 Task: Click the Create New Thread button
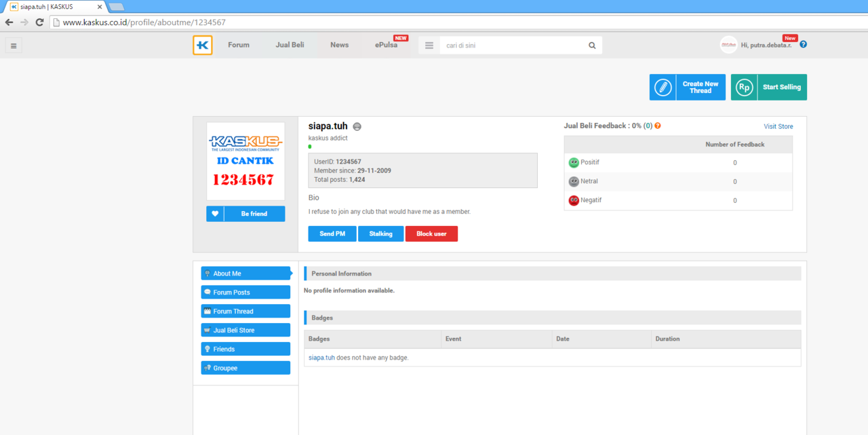(688, 87)
